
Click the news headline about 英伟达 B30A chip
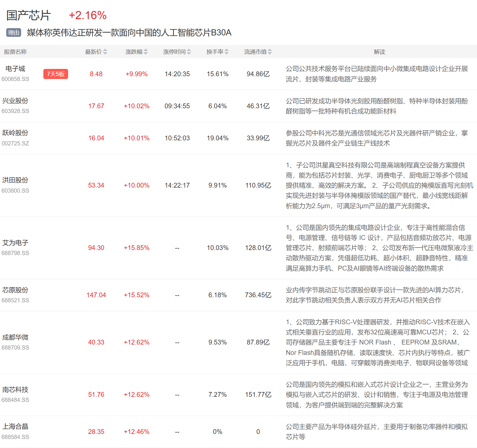point(129,33)
